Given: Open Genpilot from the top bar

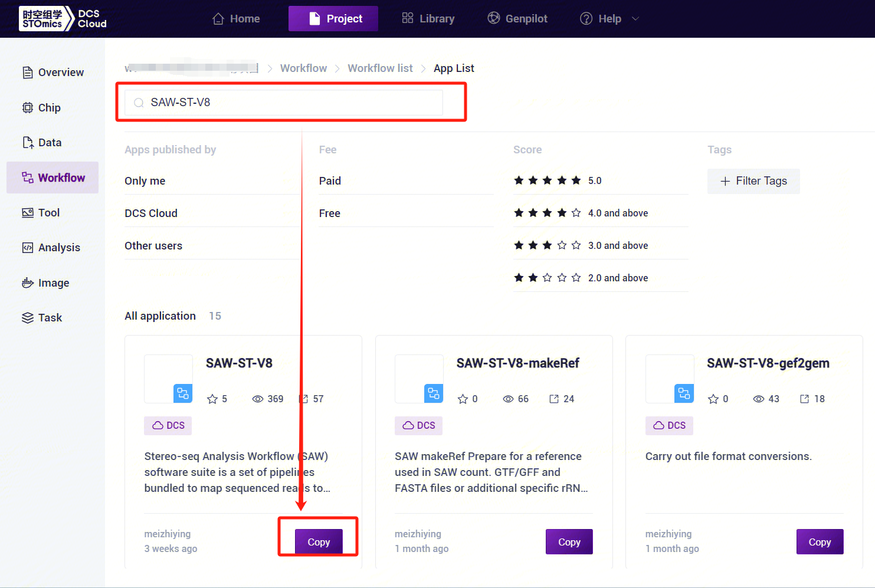Looking at the screenshot, I should (x=517, y=19).
